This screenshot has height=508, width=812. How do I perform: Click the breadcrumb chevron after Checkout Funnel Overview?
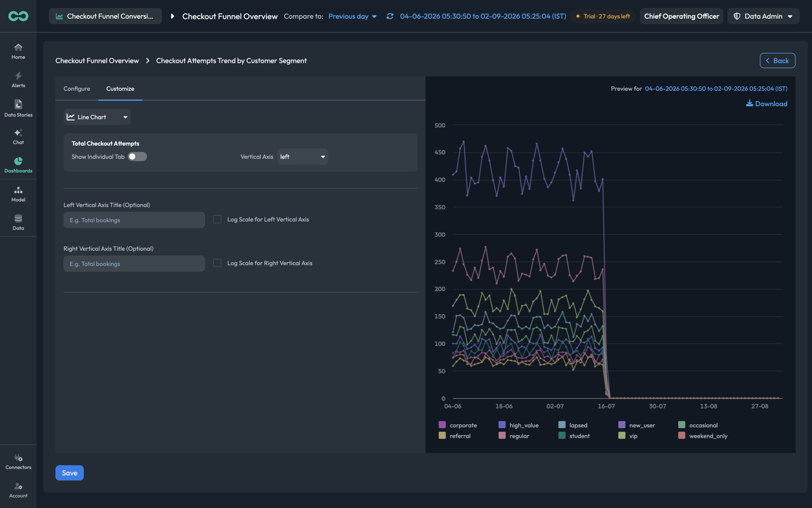(148, 60)
